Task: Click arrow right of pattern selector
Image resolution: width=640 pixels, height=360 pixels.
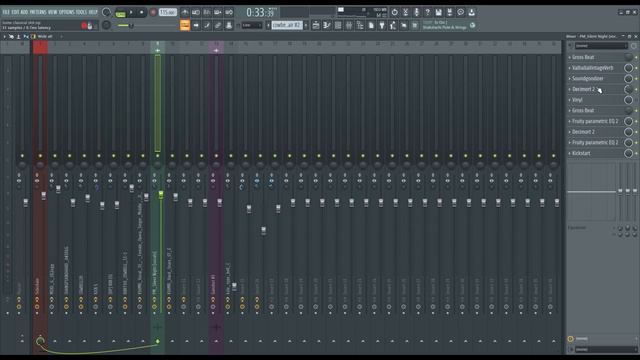Action: point(306,25)
